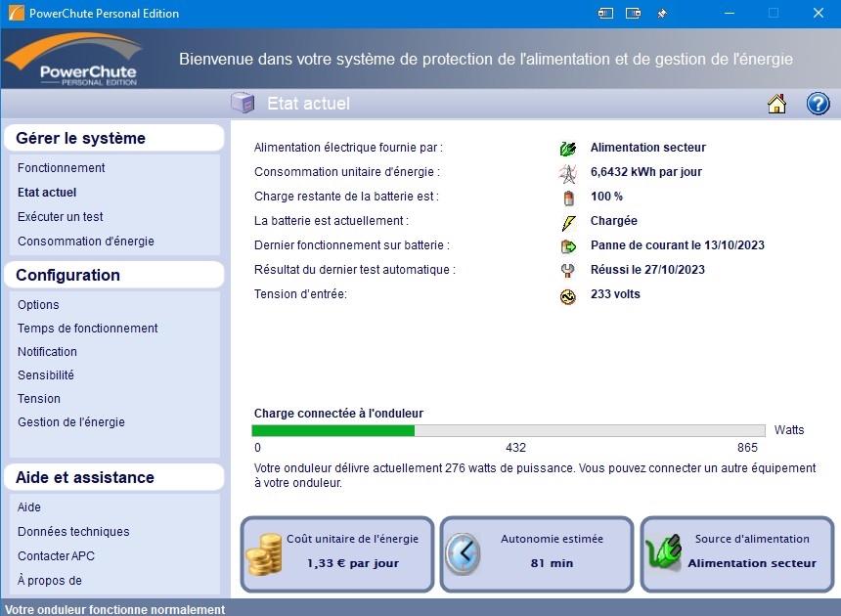Click the 'Panne de courant le 13/10/2023' value

tap(678, 245)
